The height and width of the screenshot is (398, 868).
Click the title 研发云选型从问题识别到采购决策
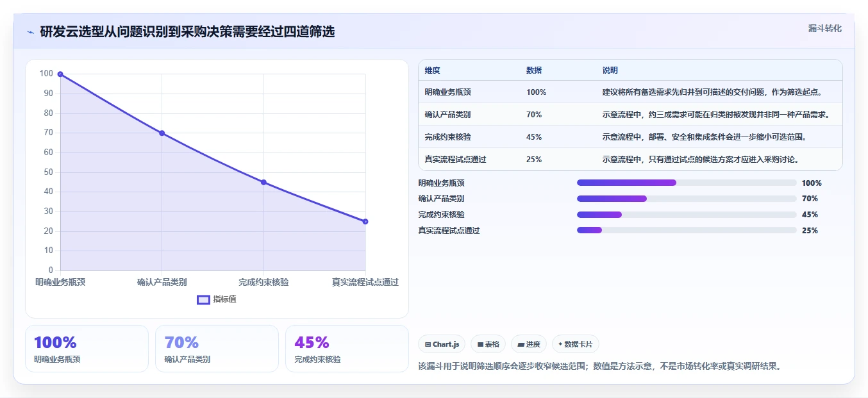187,32
